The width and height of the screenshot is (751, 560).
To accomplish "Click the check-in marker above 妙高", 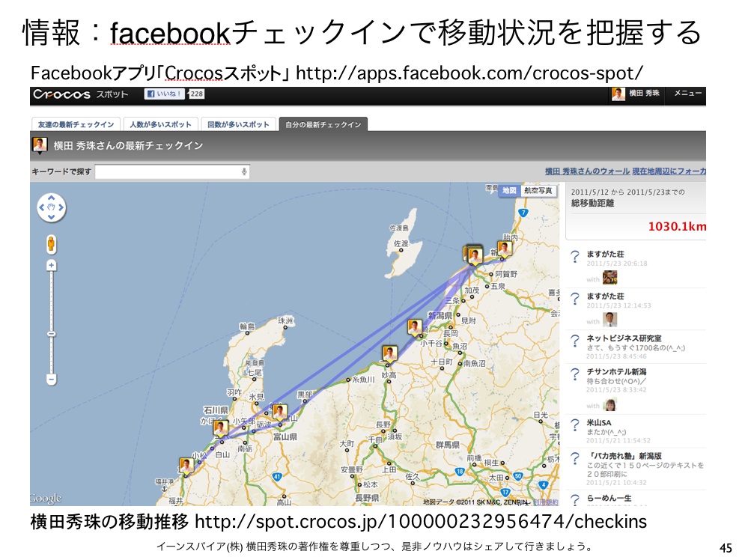I will [390, 354].
